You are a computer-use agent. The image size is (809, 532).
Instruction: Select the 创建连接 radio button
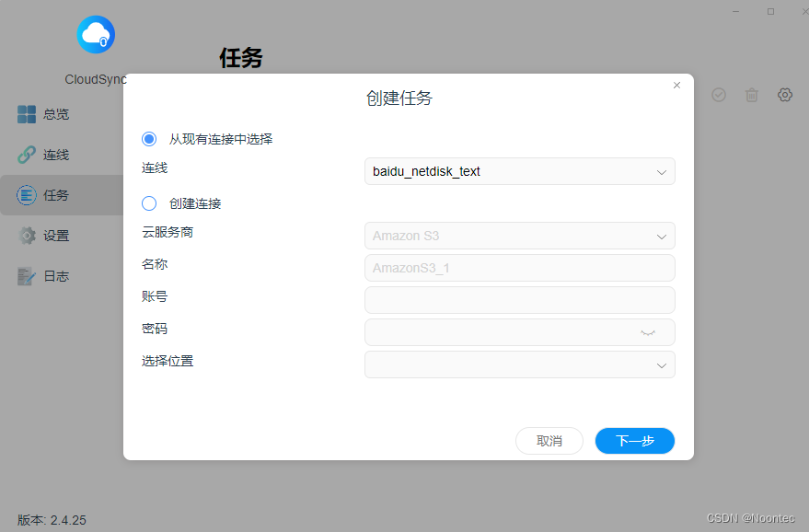click(149, 203)
